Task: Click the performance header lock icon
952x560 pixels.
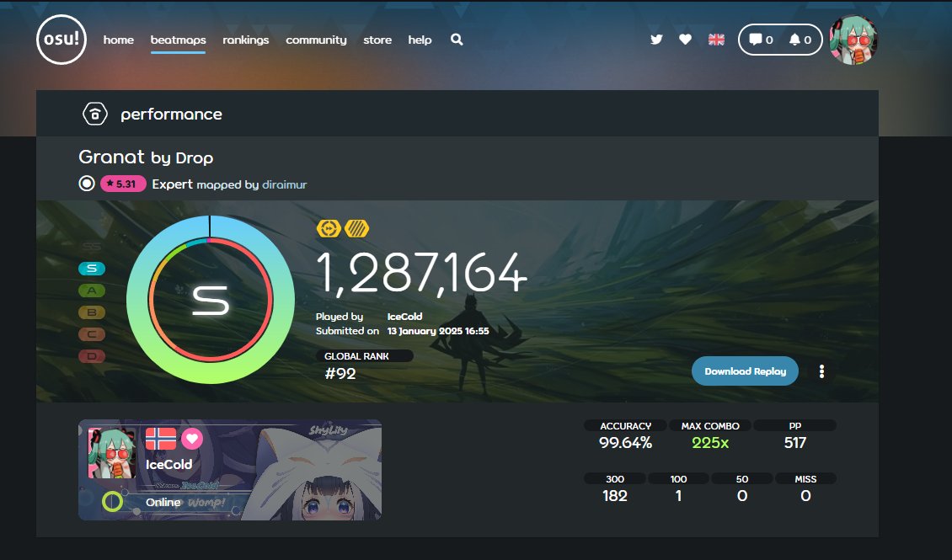Action: [94, 114]
